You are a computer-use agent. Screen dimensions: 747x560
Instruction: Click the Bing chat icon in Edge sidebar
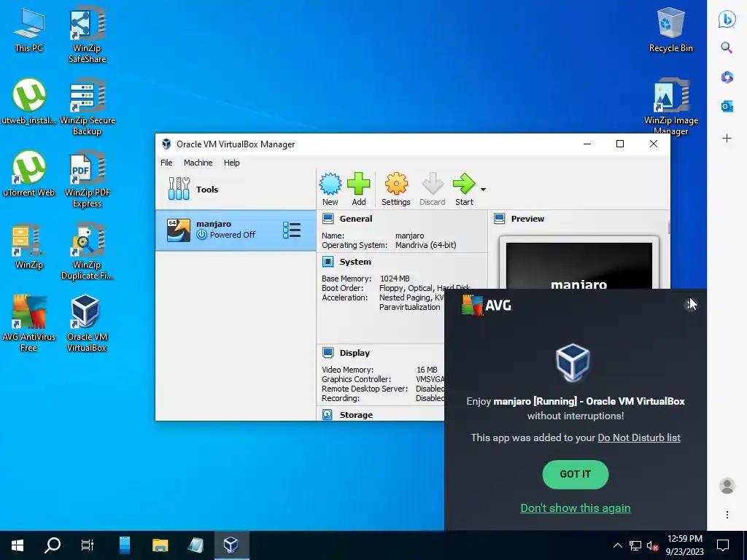(x=727, y=19)
